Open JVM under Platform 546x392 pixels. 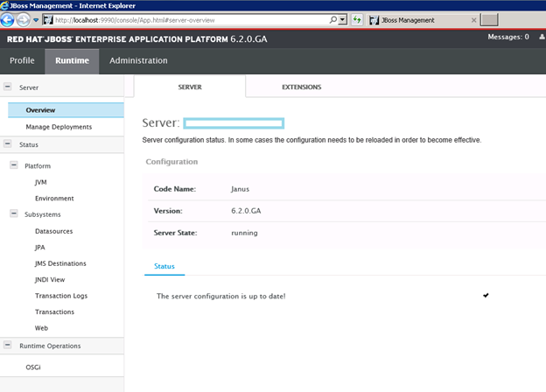point(40,182)
